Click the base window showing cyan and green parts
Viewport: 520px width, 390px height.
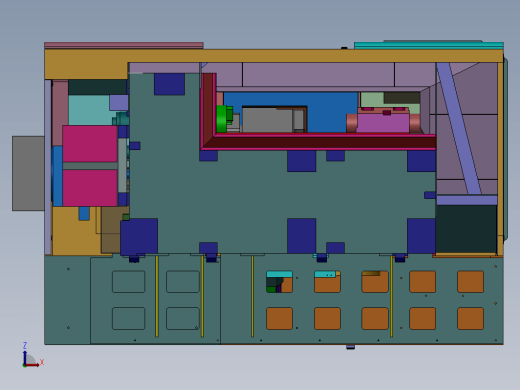[279, 282]
